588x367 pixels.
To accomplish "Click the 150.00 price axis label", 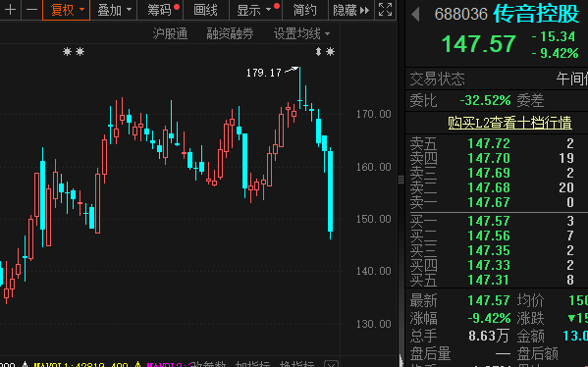I will point(373,219).
